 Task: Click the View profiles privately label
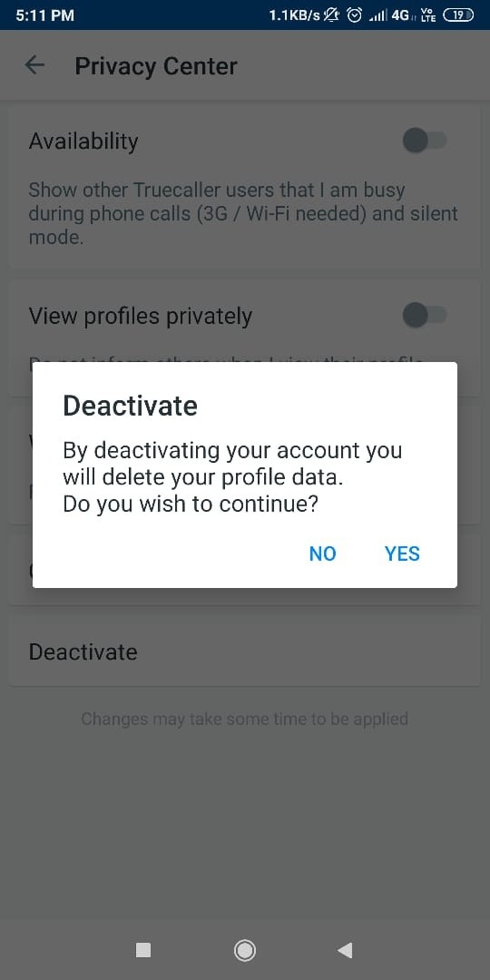(x=141, y=316)
